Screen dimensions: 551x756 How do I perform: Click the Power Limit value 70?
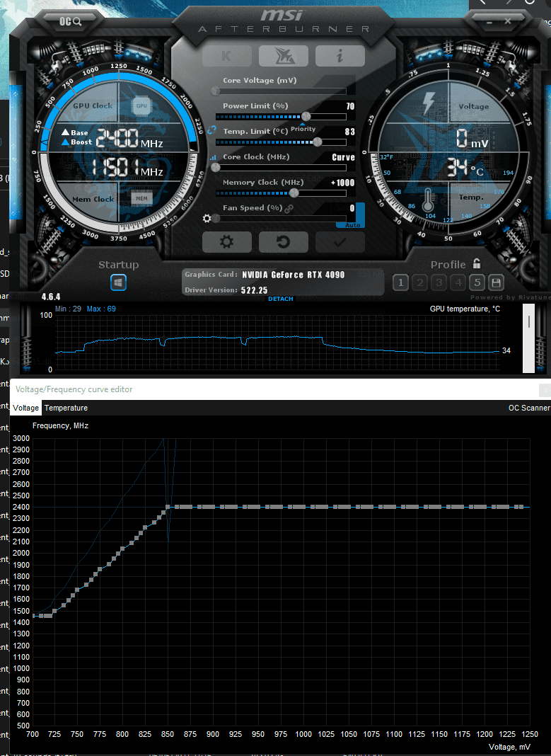[350, 106]
